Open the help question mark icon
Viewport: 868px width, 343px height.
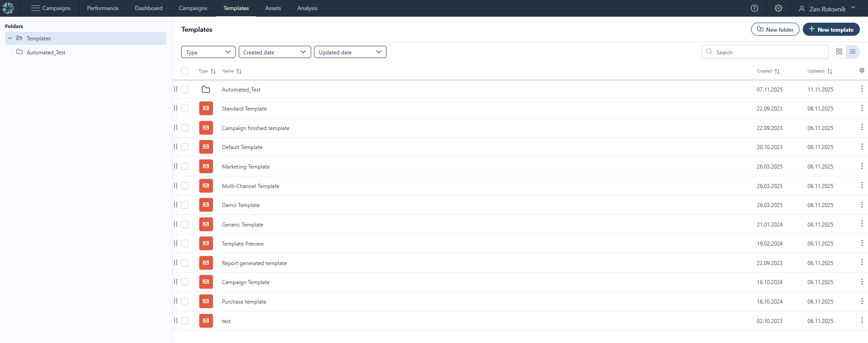coord(754,8)
